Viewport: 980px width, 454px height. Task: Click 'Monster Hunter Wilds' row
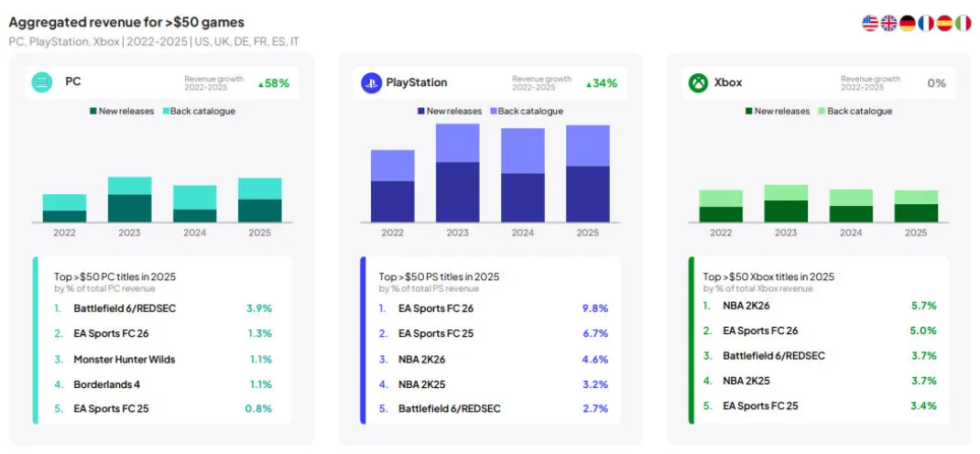click(x=163, y=359)
